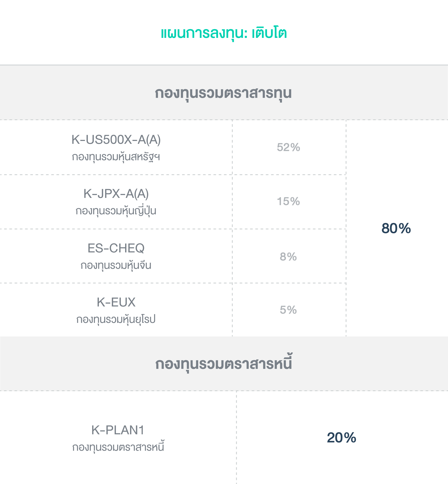Click the แผนการลงทุน label in title
448x484 pixels.
204,33
